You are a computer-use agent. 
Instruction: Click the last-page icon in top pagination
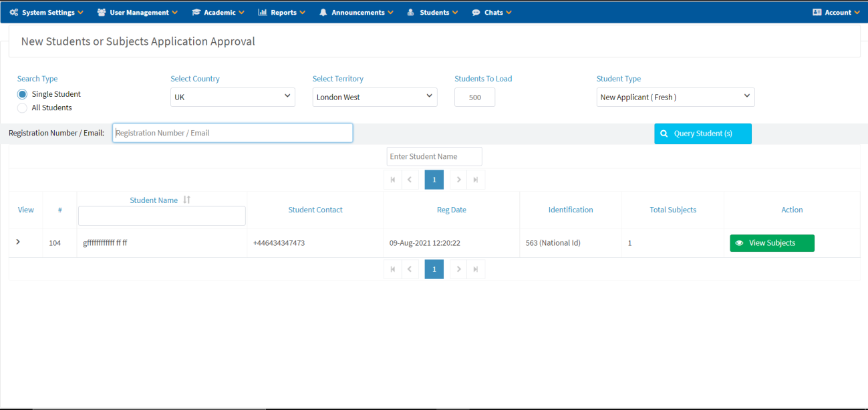(x=476, y=180)
